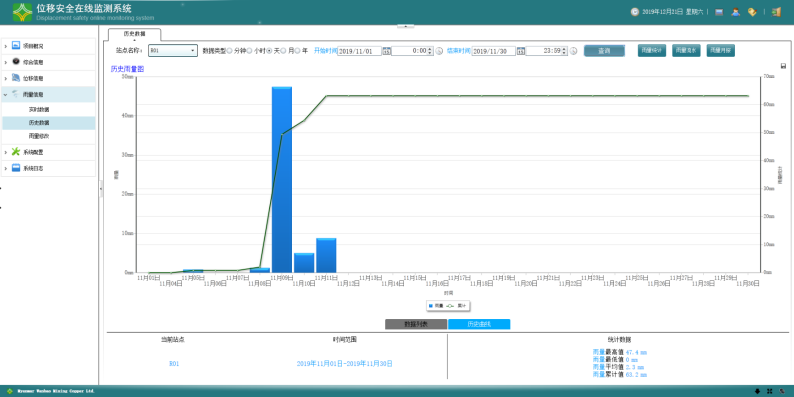The height and width of the screenshot is (397, 794).
Task: Open the tag-with-pencil icon in header
Action: coord(752,12)
